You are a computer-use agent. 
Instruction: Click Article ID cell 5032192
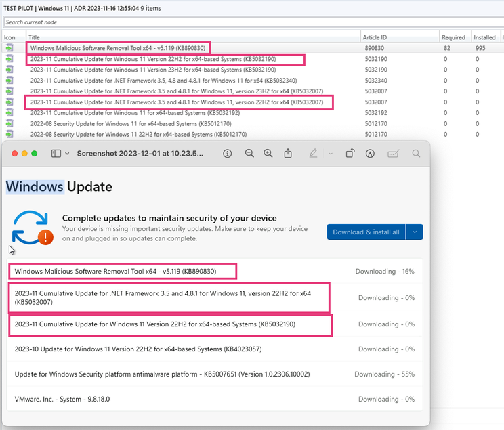coord(376,113)
